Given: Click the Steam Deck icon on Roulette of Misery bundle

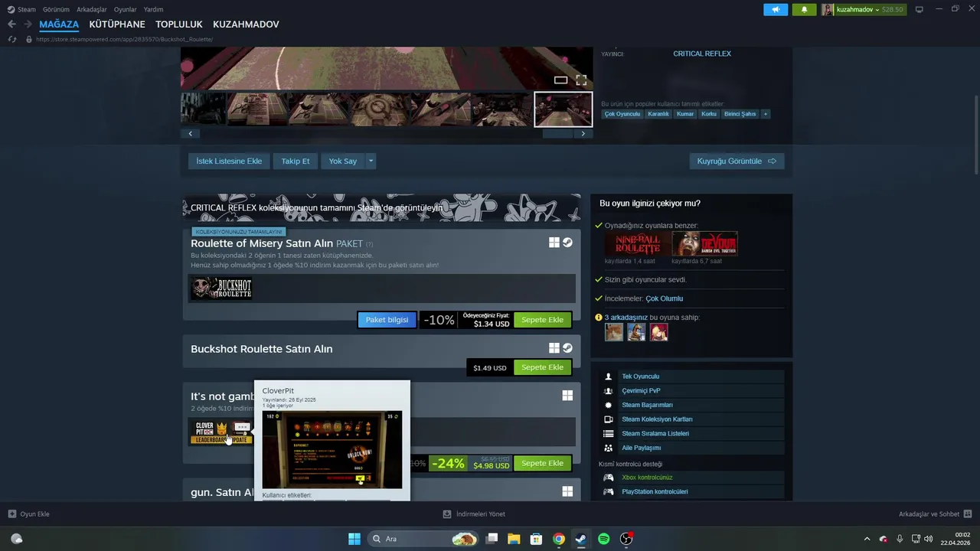Looking at the screenshot, I should 567,243.
